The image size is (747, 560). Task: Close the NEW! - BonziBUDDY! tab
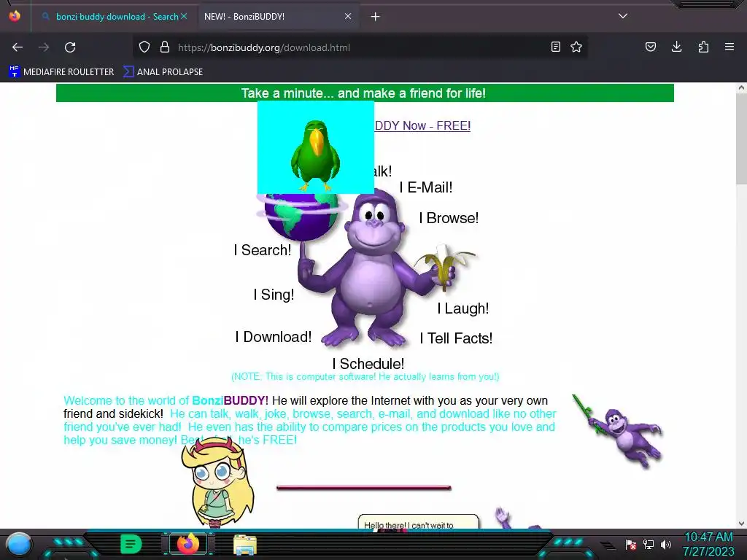348,16
